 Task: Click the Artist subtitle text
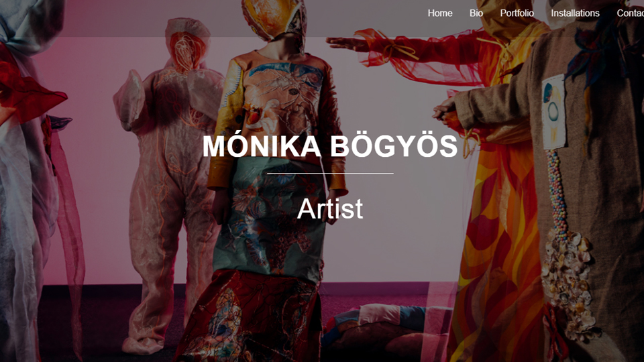(x=330, y=208)
